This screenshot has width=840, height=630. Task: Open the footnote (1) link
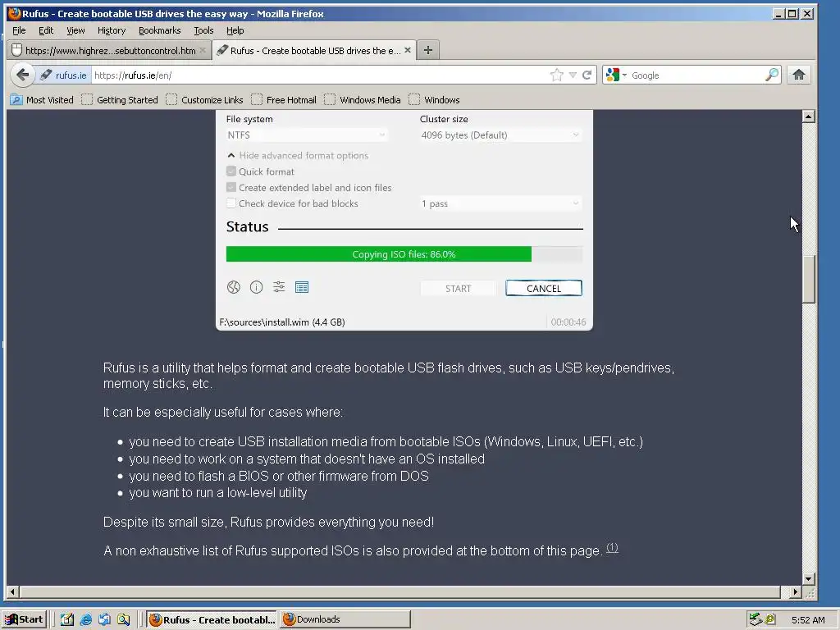click(x=612, y=547)
